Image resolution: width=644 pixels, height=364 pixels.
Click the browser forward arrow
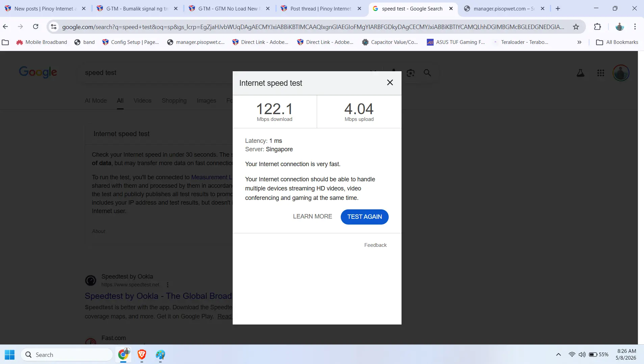20,27
